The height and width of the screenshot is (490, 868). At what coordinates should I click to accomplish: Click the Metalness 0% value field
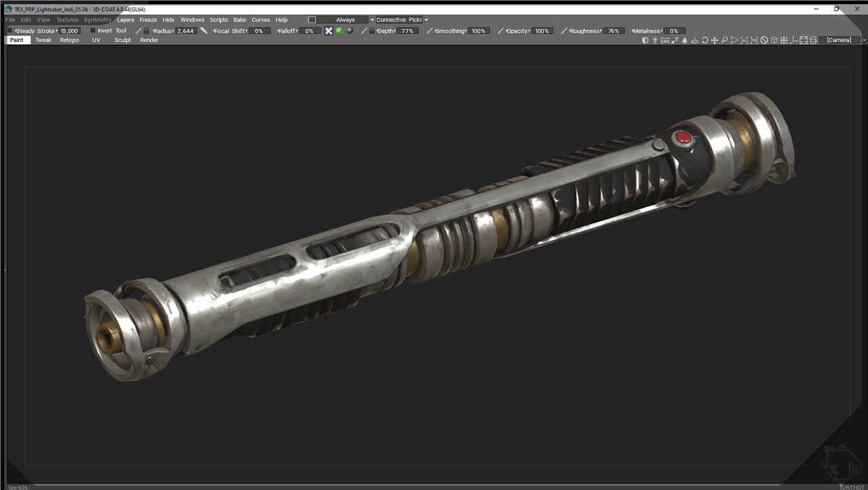tap(674, 31)
